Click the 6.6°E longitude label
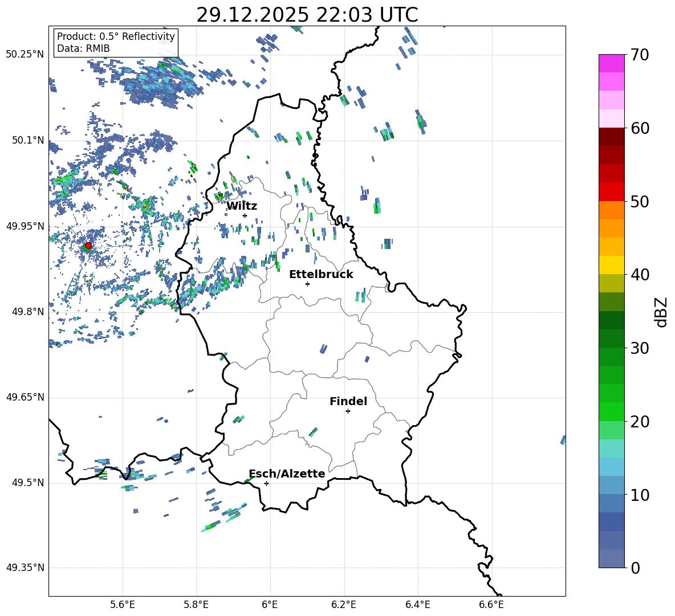The height and width of the screenshot is (616, 675). [491, 605]
